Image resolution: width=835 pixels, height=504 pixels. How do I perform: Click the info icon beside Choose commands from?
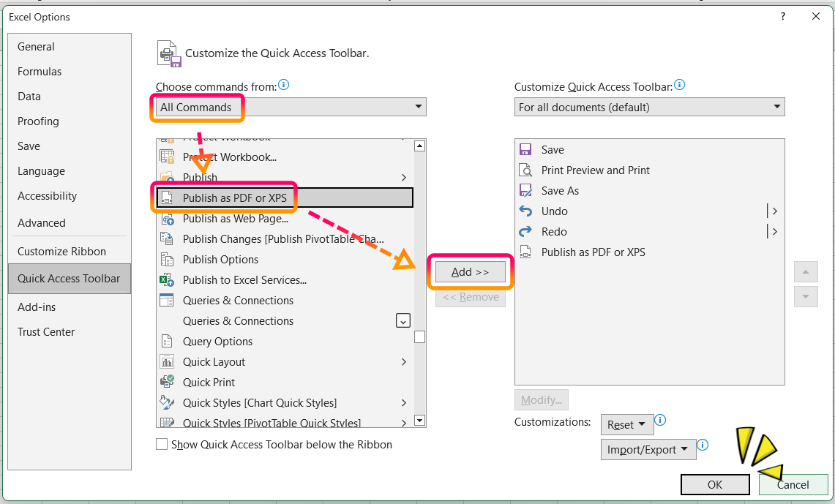284,85
